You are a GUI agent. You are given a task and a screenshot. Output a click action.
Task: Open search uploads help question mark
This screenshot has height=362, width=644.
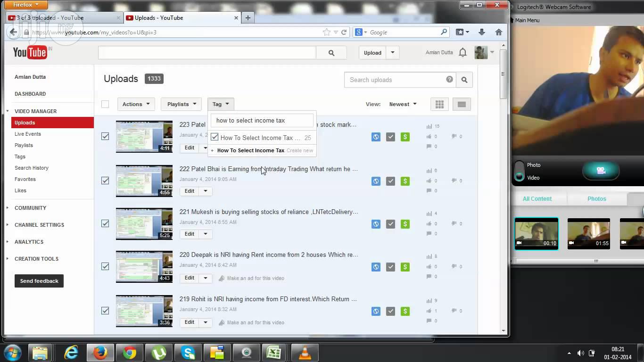(450, 79)
